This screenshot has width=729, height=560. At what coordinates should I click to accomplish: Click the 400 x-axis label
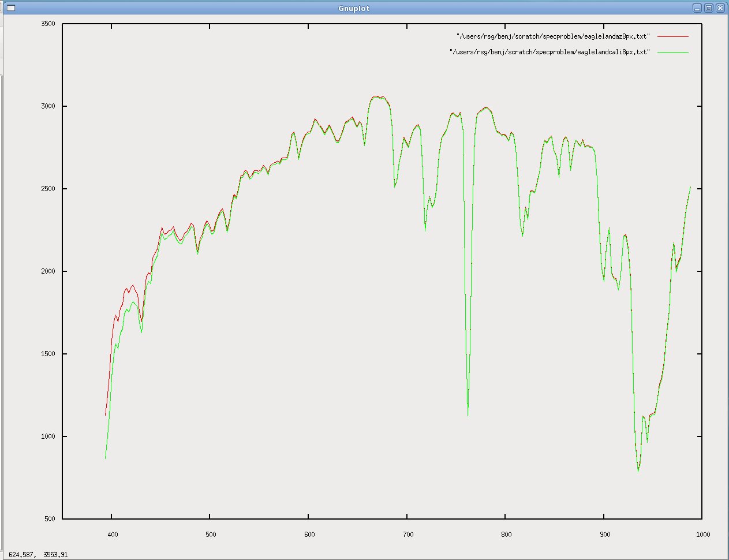click(x=113, y=535)
